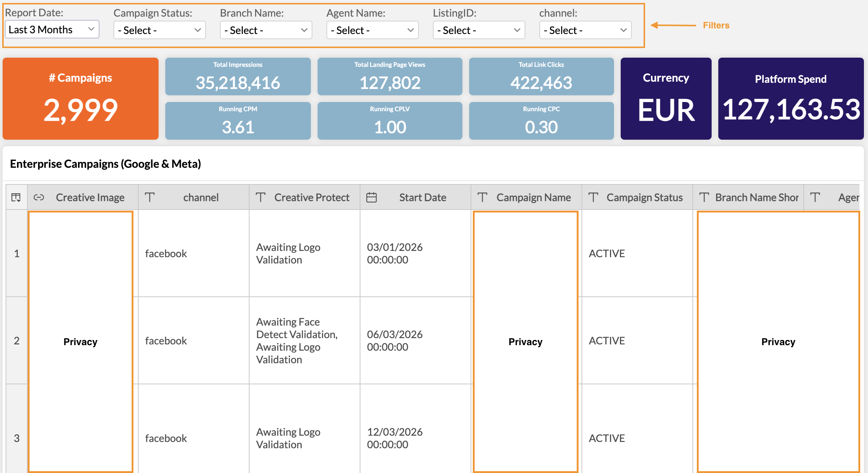Click the Platform Spend tile
This screenshot has height=473, width=868.
pyautogui.click(x=791, y=99)
